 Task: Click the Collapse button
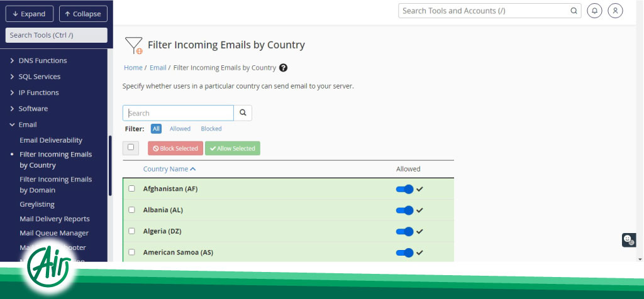(83, 14)
